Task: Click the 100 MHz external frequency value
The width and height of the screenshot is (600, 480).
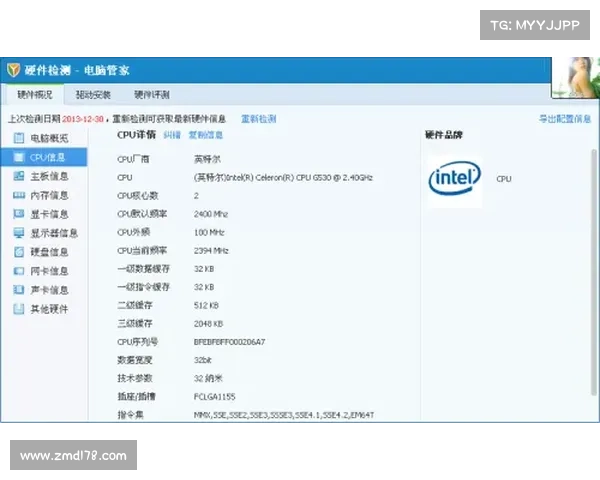Action: click(209, 232)
